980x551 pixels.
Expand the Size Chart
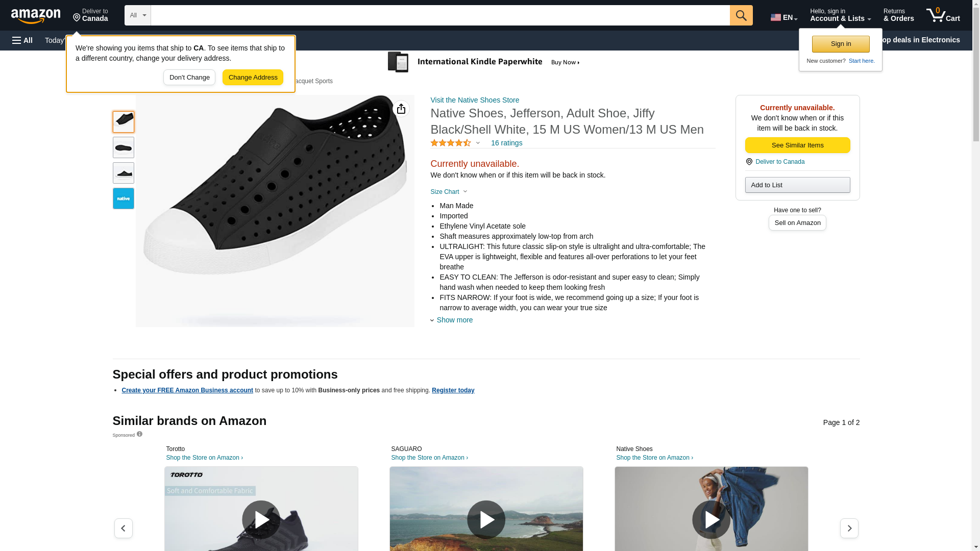(x=449, y=192)
